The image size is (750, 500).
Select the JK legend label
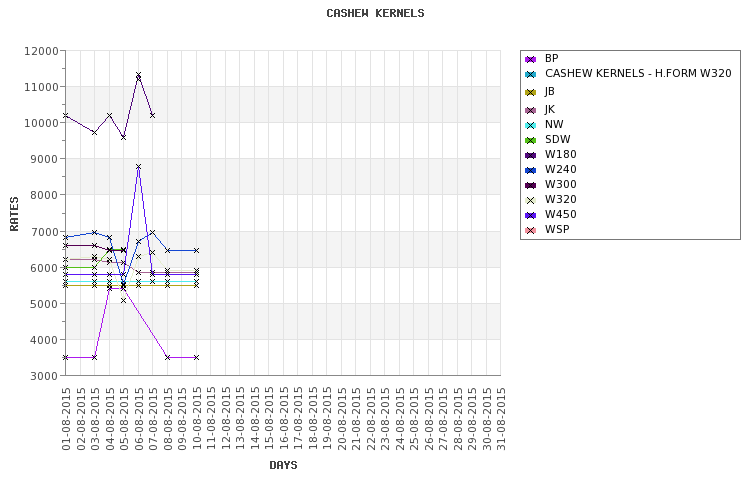click(x=550, y=110)
